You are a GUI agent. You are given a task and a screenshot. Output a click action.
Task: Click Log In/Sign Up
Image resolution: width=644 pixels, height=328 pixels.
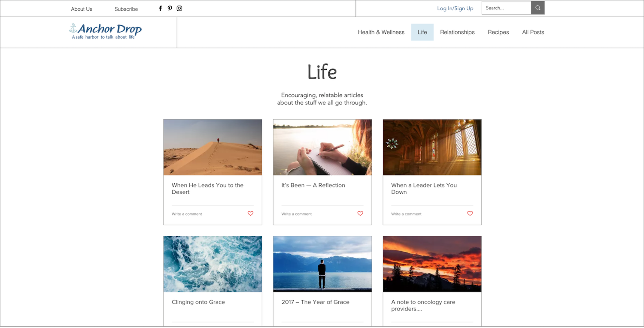point(455,8)
